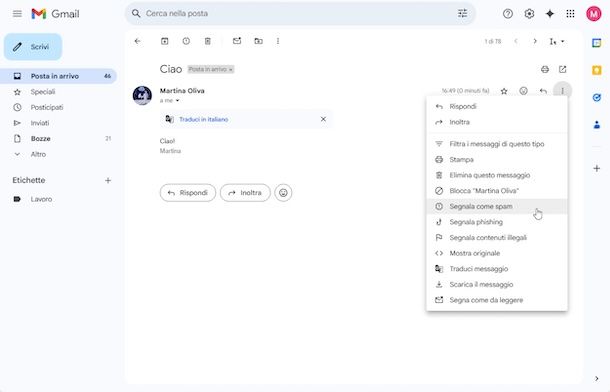
Task: Open Gemini sparkle icon
Action: 550,14
